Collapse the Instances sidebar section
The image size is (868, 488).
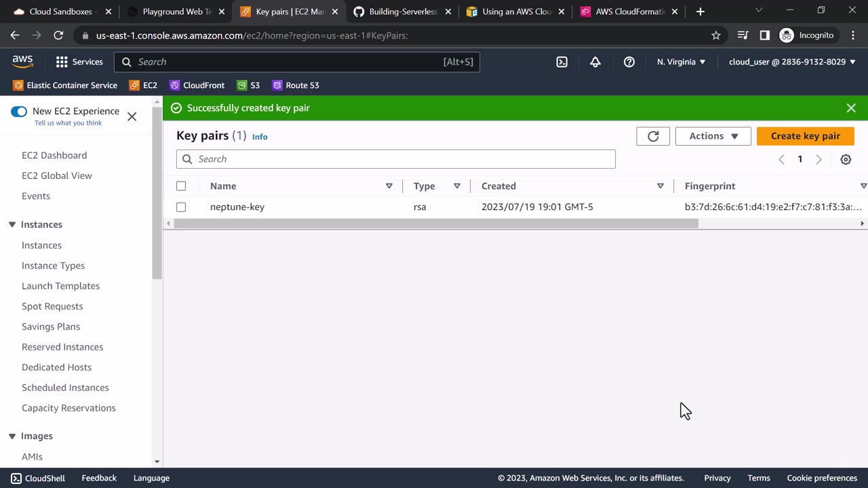(x=12, y=224)
